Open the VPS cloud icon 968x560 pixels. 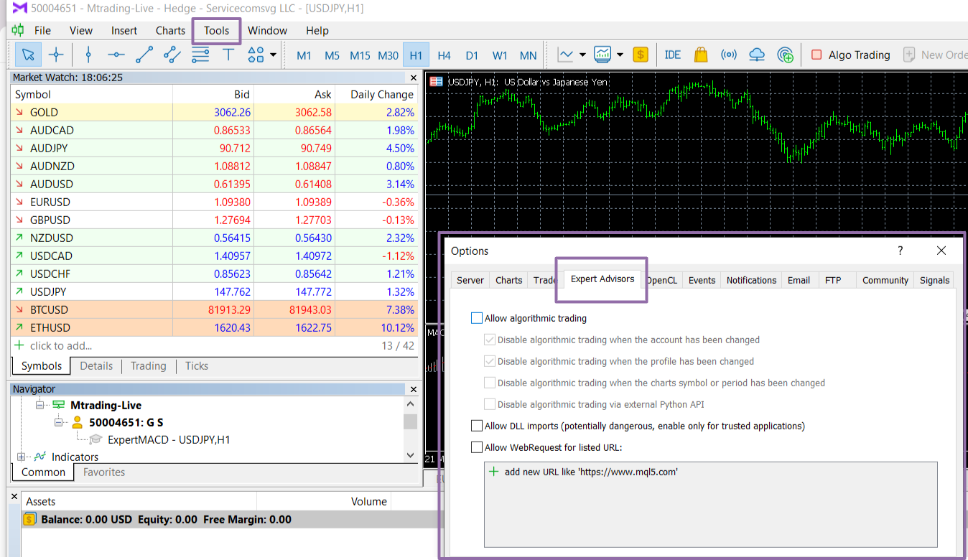[757, 55]
